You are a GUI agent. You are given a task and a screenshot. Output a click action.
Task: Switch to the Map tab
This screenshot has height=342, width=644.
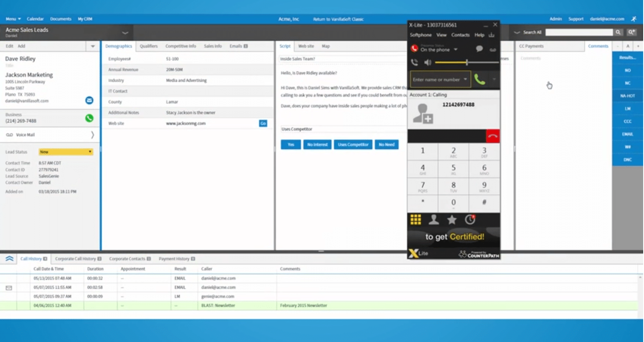coord(325,46)
